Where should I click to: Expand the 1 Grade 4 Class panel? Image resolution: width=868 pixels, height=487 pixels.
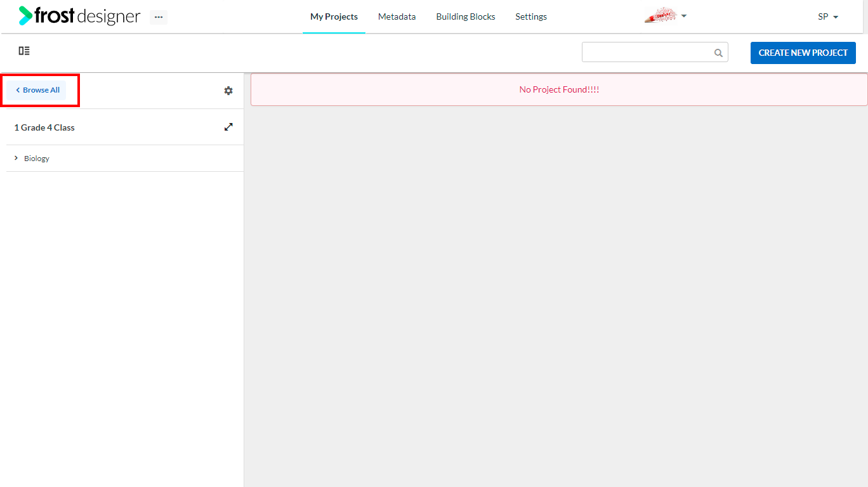click(x=228, y=127)
